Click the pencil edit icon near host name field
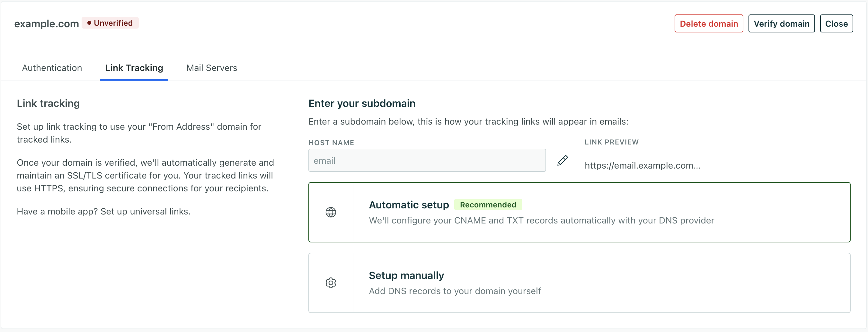This screenshot has width=868, height=332. 562,160
